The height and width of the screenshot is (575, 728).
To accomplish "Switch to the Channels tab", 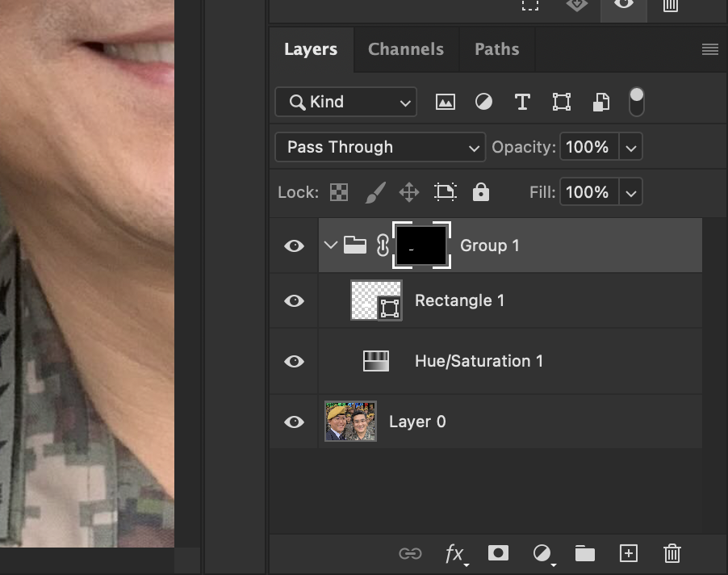I will pyautogui.click(x=406, y=49).
